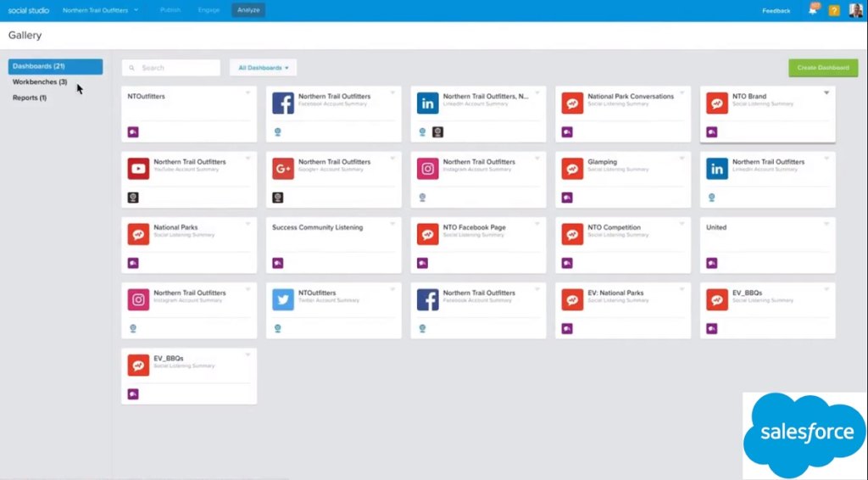This screenshot has width=868, height=480.
Task: Click the YouTube icon on Northern Trail Outfitters card
Action: 138,169
